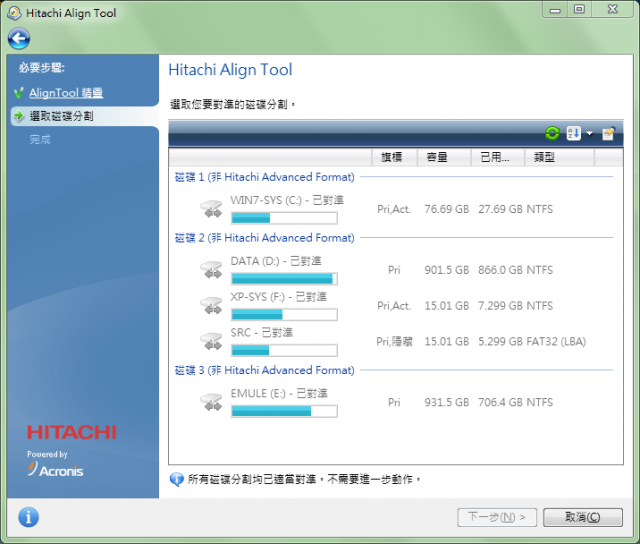Close the Hitachi Align Tool window
This screenshot has width=640, height=544.
click(613, 10)
